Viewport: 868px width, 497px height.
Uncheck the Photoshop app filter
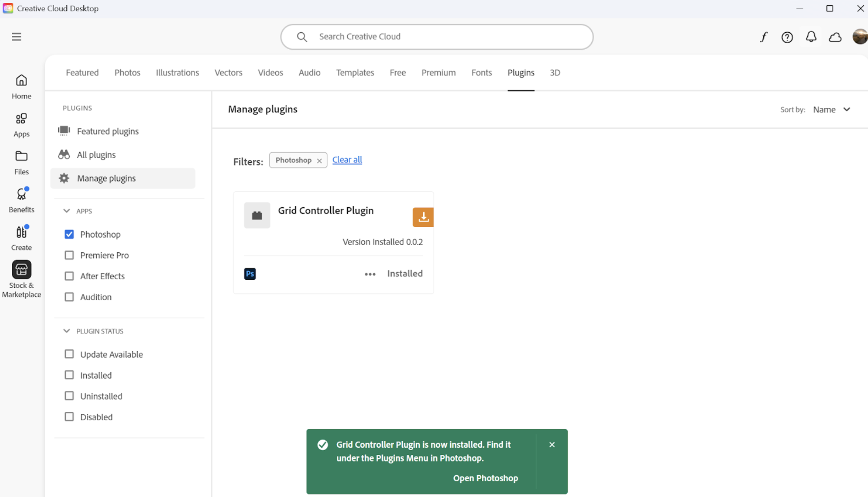tap(69, 234)
